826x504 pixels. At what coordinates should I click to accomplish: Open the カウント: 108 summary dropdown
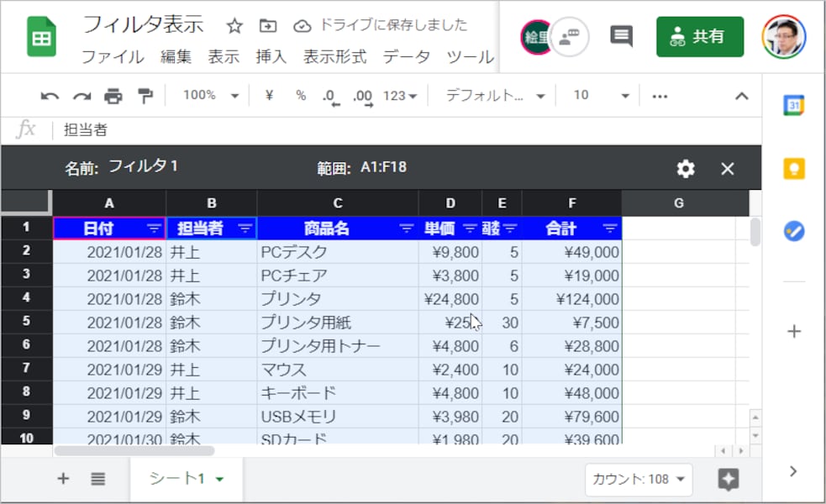(639, 480)
